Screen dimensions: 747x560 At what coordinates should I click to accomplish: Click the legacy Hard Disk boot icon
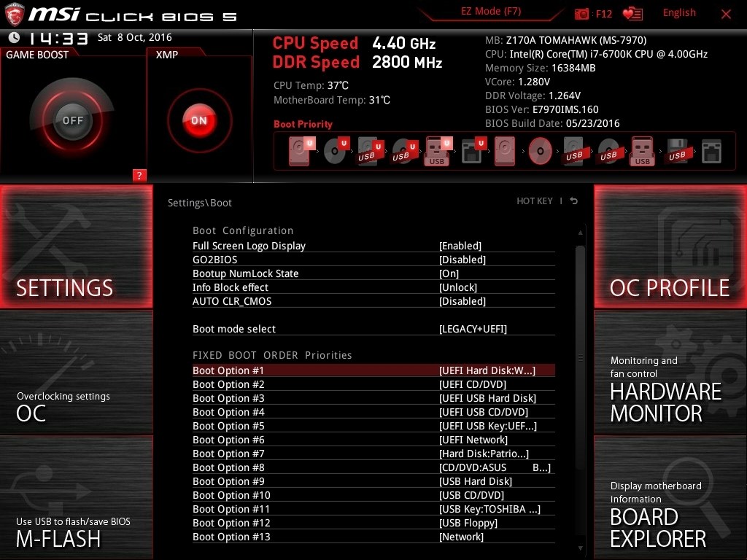coord(505,152)
